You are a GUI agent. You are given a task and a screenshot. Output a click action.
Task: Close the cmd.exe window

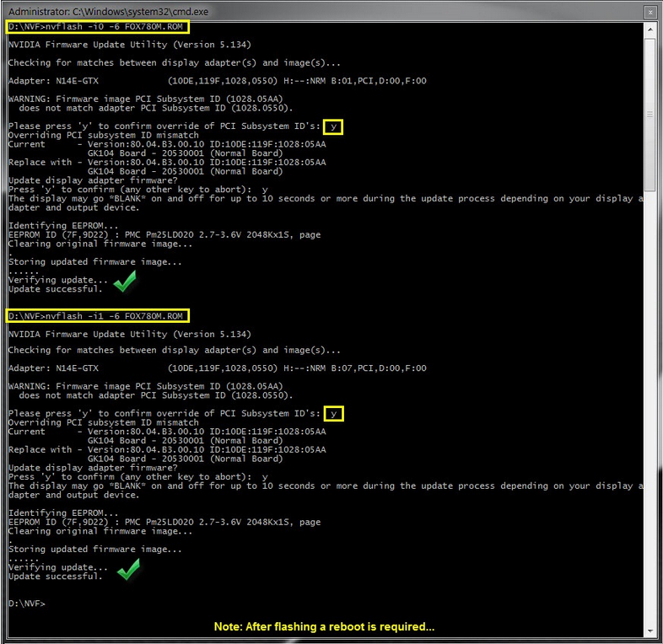click(650, 13)
